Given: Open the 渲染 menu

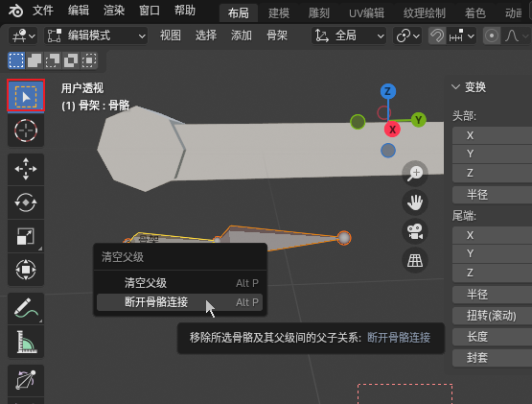Looking at the screenshot, I should [114, 11].
